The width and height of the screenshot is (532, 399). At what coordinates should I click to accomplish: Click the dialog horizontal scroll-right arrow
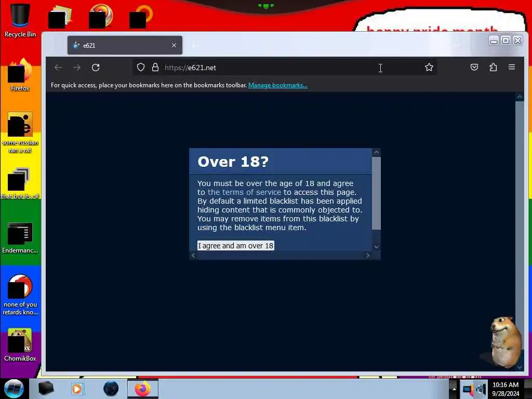click(368, 256)
